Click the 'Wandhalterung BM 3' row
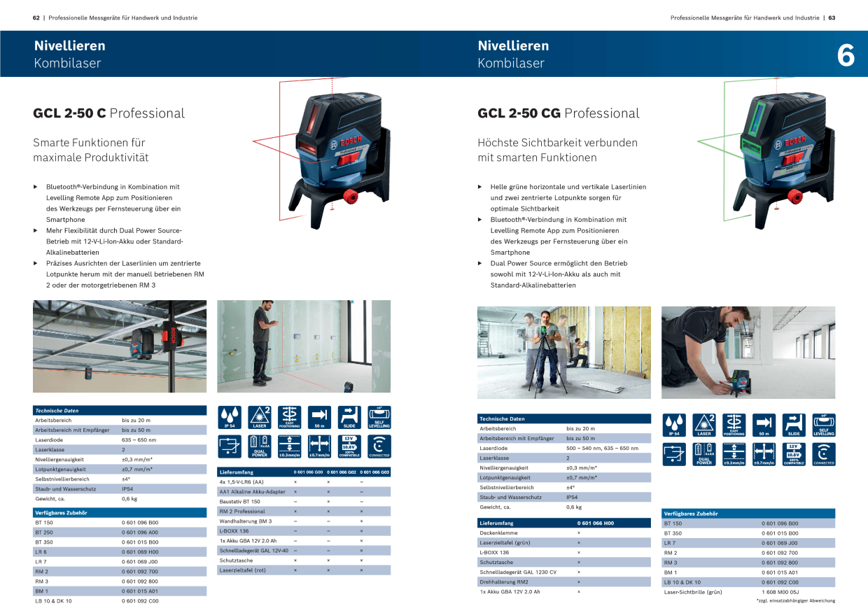This screenshot has width=868, height=613. [304, 521]
